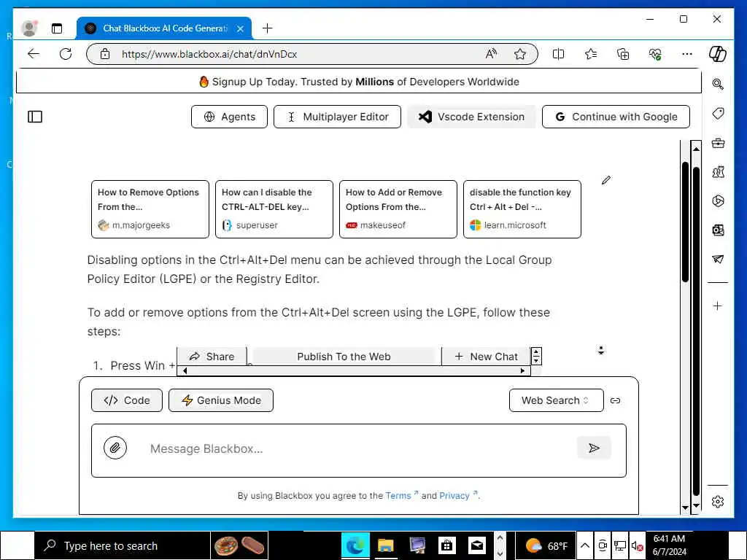Open Collections icon in toolbar
Screen dimensions: 747x560
click(623, 54)
